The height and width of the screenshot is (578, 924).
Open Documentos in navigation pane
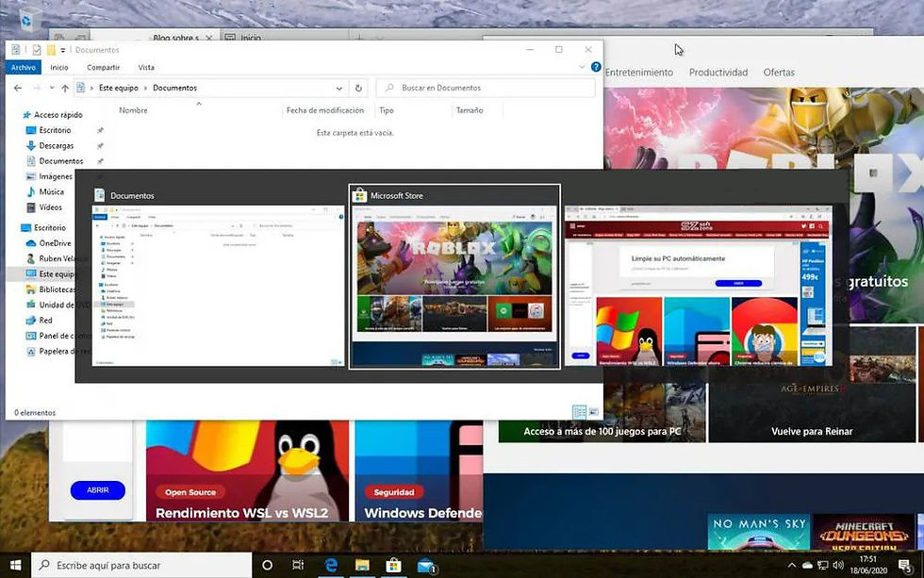(60, 161)
